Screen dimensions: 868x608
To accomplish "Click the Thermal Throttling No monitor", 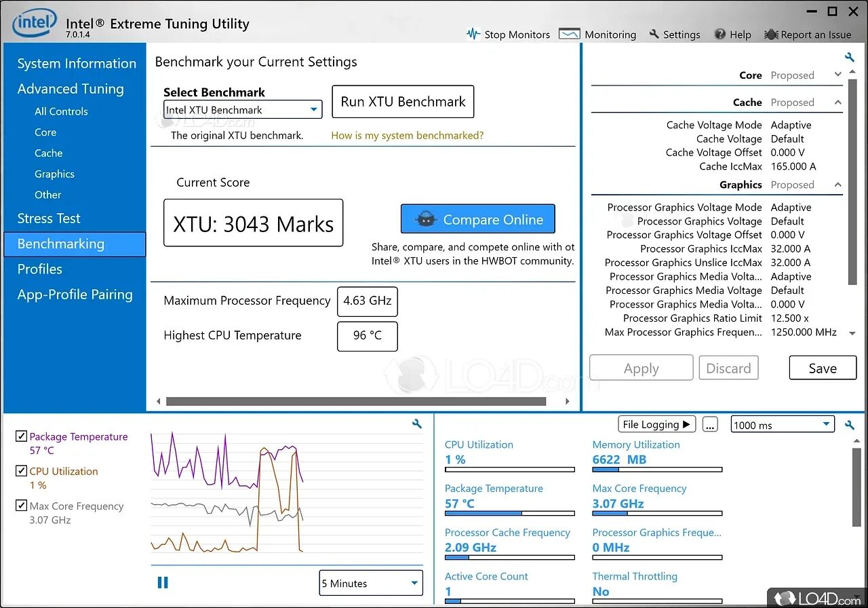I will [x=657, y=588].
